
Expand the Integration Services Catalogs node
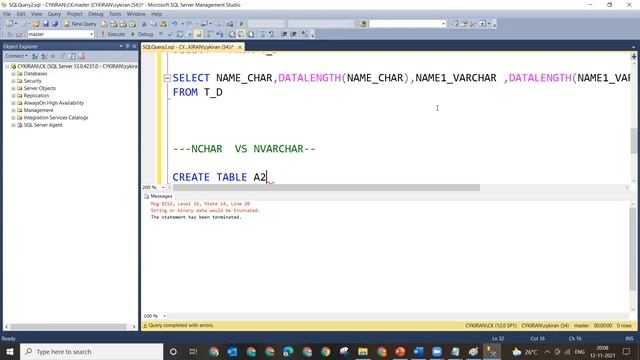coord(13,118)
